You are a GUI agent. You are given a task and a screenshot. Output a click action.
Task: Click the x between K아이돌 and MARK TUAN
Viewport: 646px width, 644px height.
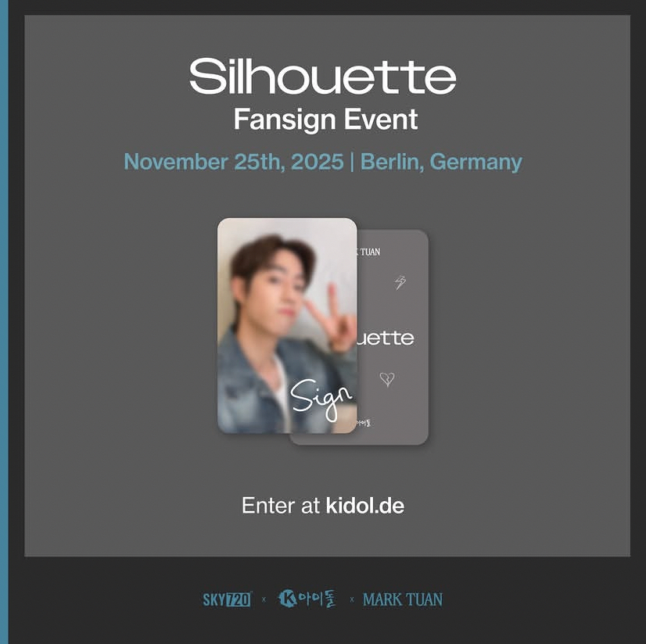(351, 599)
